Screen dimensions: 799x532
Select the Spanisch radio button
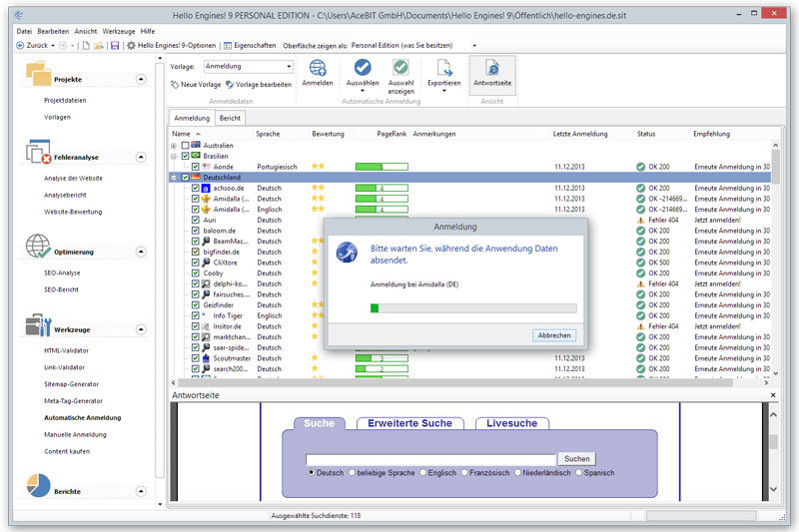[579, 472]
